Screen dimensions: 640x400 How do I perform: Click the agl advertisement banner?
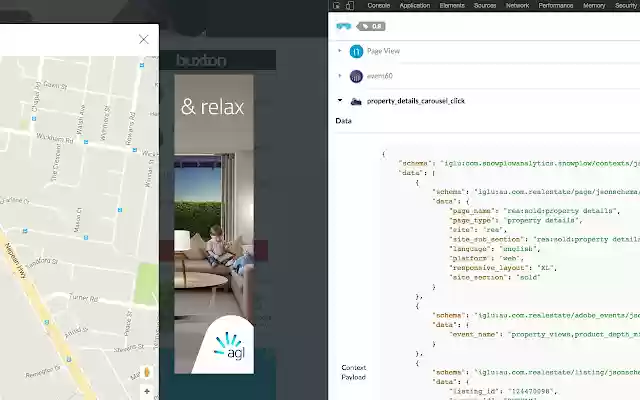tap(214, 224)
